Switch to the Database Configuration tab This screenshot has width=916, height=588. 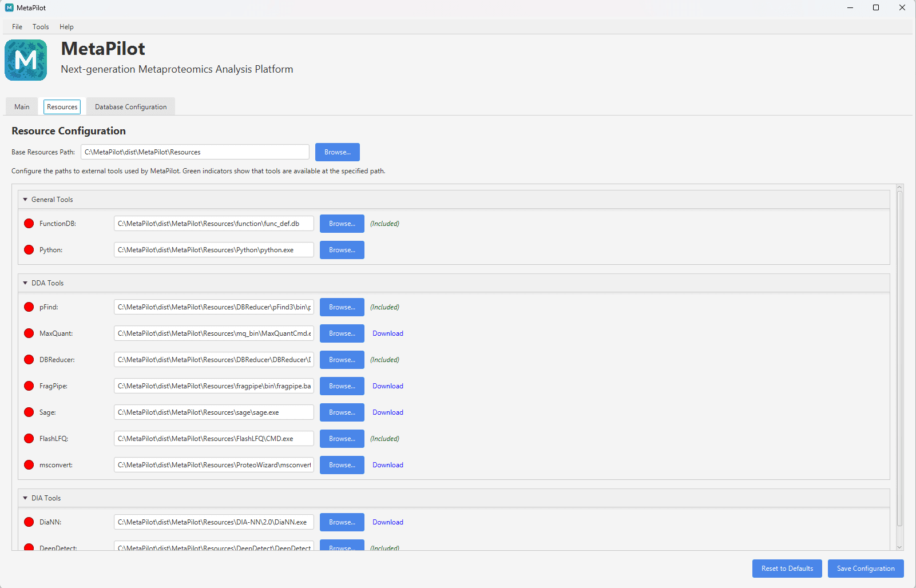click(x=130, y=106)
